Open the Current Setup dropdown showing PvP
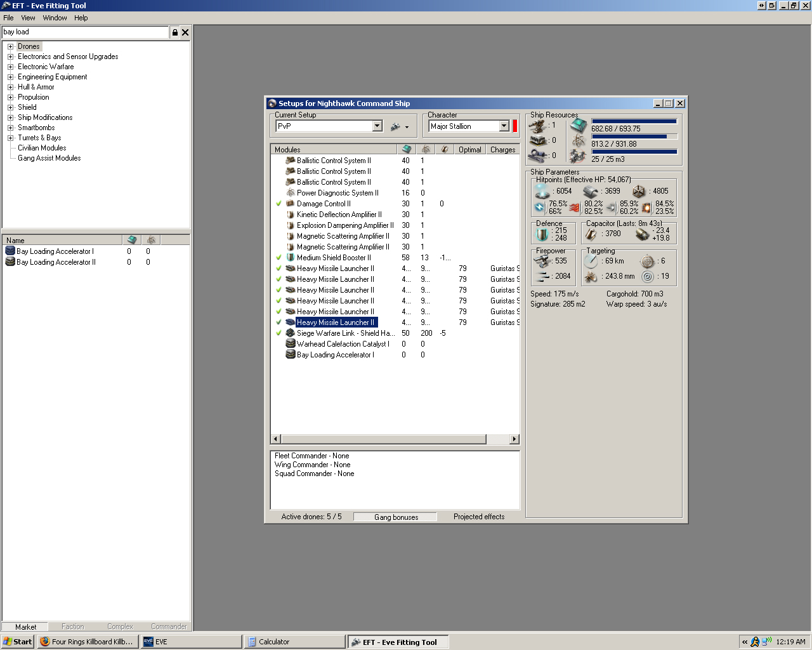 377,126
